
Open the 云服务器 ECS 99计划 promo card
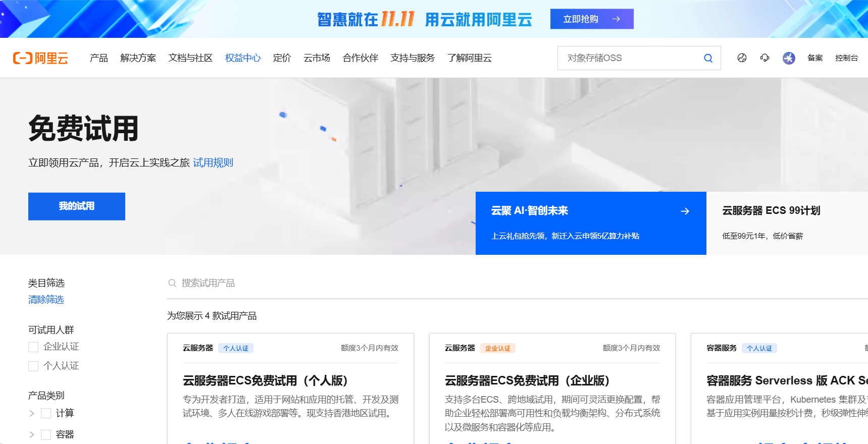tap(787, 223)
